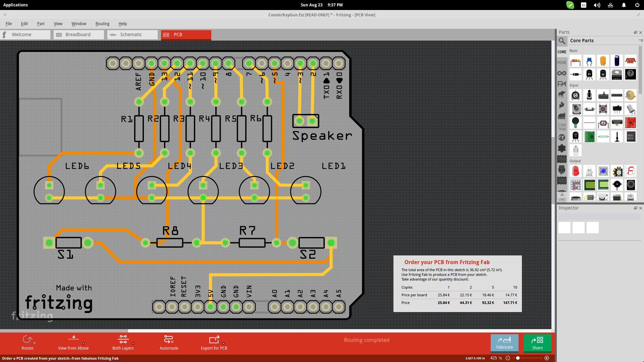Click the Share button
This screenshot has height=362, width=644.
pyautogui.click(x=537, y=343)
